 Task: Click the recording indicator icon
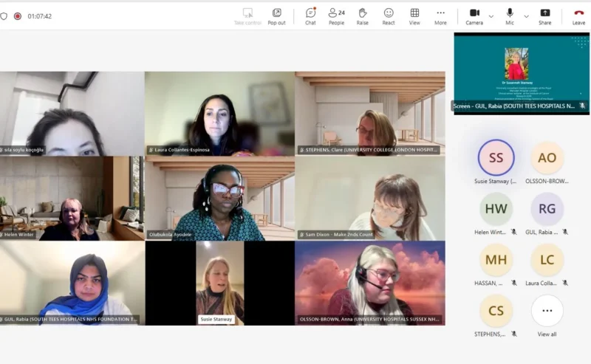pos(18,16)
